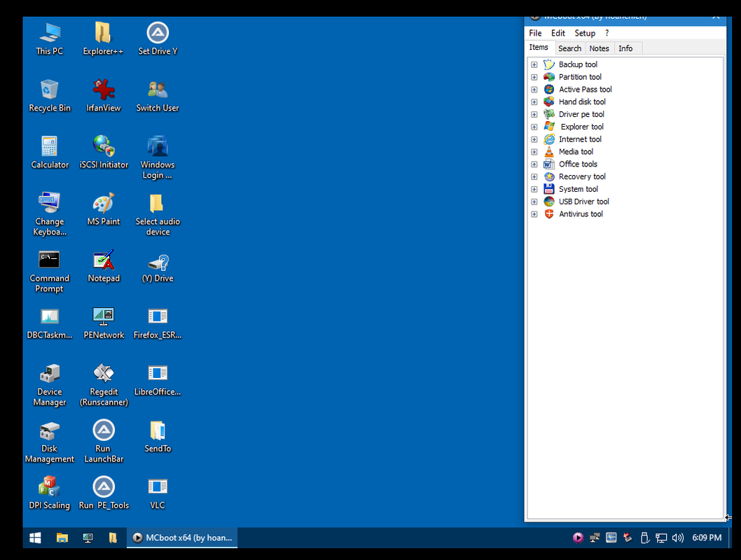Select the Recovery tool tree item
Viewport: 741px width, 560px height.
(x=582, y=176)
